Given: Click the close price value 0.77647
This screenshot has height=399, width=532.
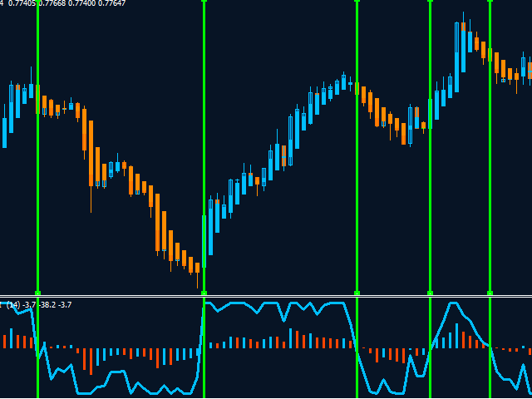Looking at the screenshot, I should [112, 3].
